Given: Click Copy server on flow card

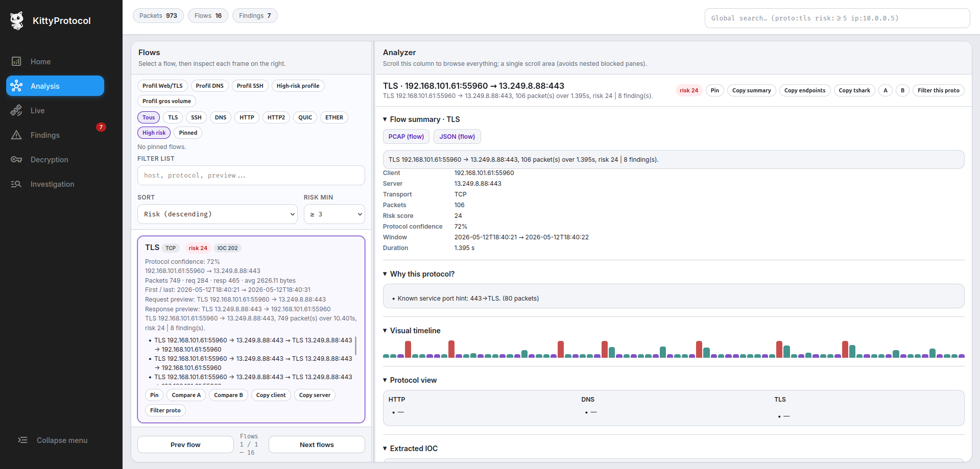Looking at the screenshot, I should [315, 395].
